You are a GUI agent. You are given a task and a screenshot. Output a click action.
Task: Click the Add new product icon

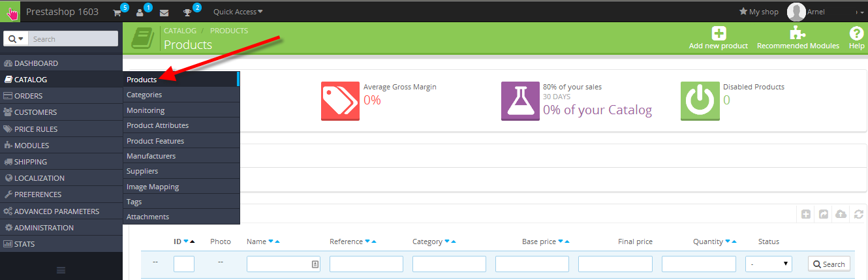[x=719, y=33]
